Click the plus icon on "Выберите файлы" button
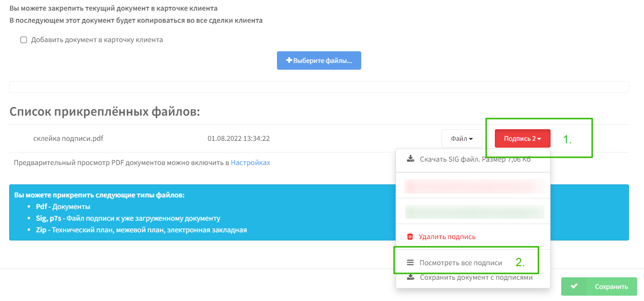 point(289,60)
